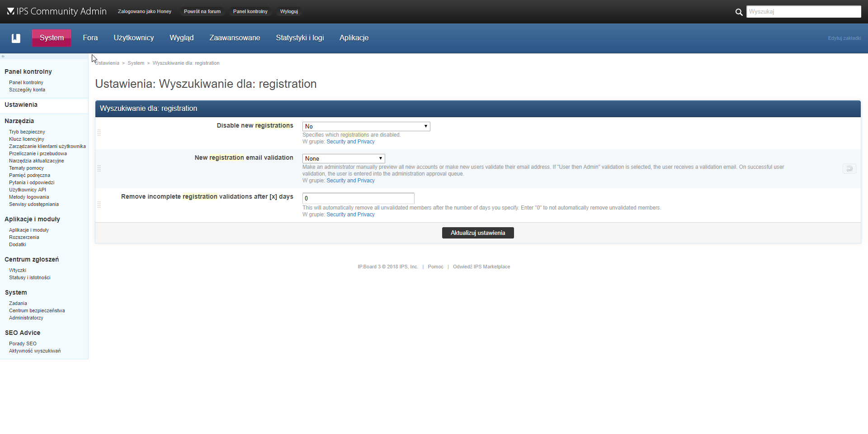This screenshot has width=868, height=434.
Task: Open the Statystyki i logi menu
Action: click(300, 38)
